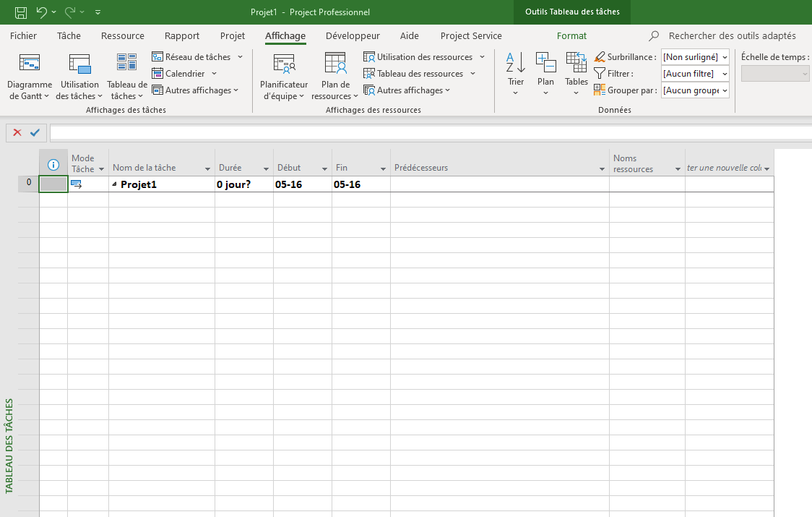The image size is (812, 517).
Task: Open Autres affichages in task views
Action: click(x=195, y=90)
